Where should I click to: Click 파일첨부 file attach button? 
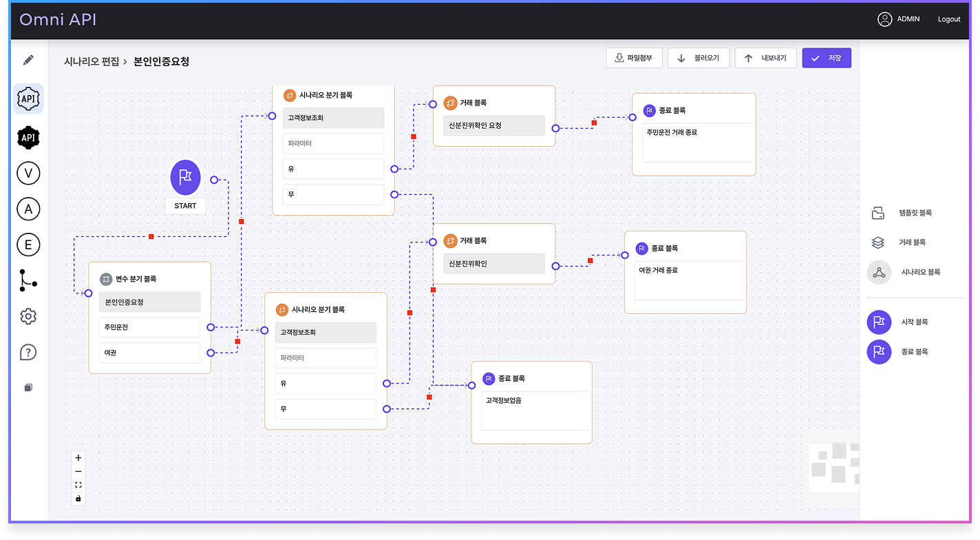click(x=634, y=58)
